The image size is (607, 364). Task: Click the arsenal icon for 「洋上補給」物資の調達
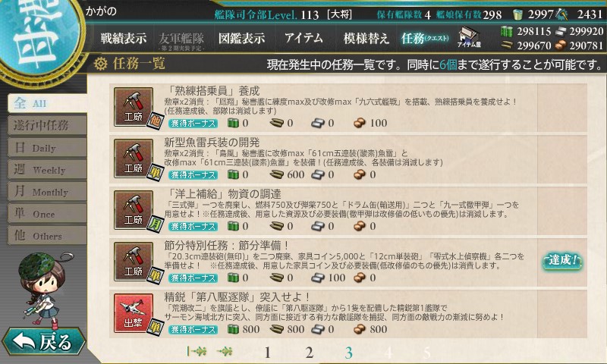point(134,210)
